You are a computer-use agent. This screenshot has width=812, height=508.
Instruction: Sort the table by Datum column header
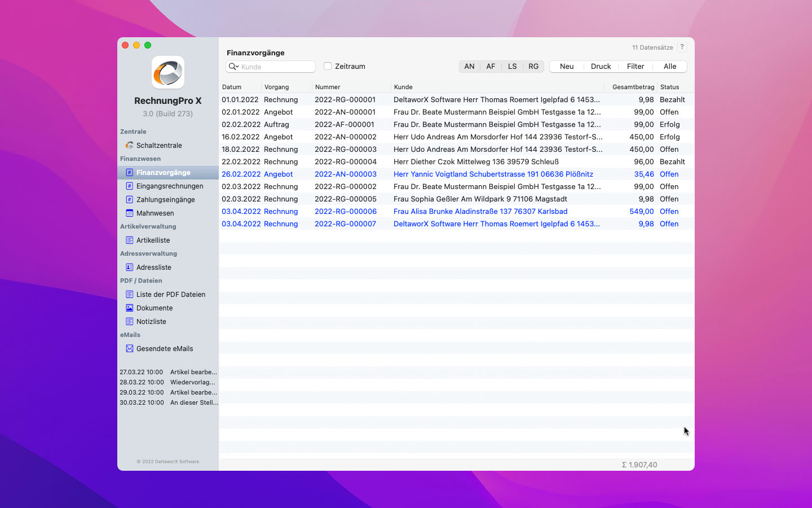coord(232,87)
